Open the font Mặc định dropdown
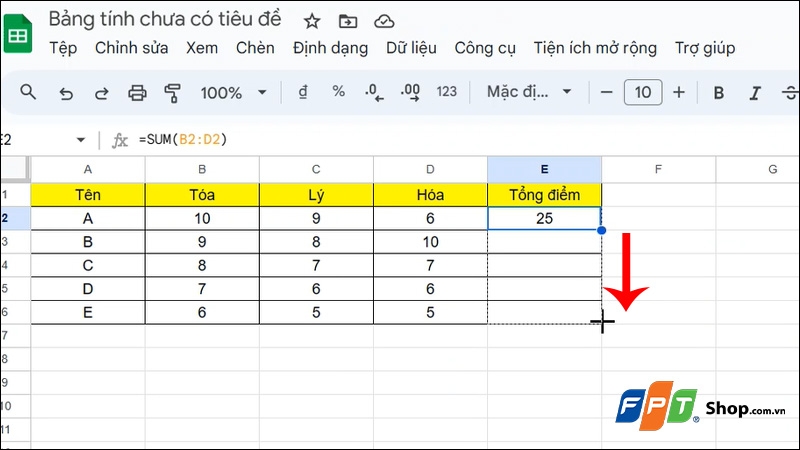Viewport: 800px width, 450px height. click(x=529, y=92)
